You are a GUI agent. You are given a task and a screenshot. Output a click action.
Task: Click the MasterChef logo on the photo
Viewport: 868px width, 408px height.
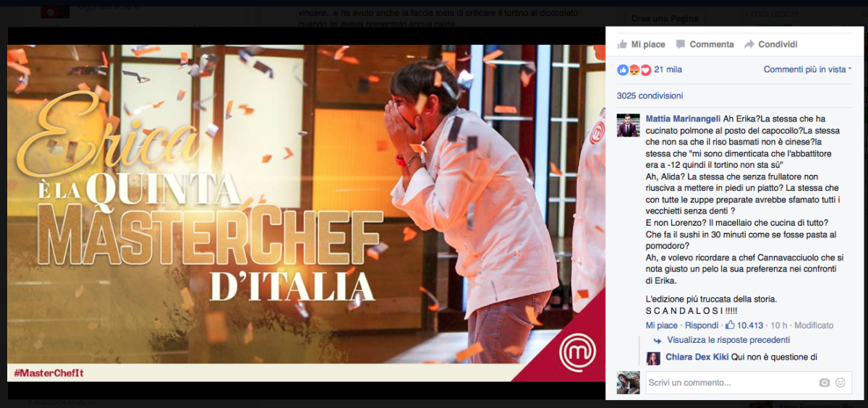(x=579, y=352)
